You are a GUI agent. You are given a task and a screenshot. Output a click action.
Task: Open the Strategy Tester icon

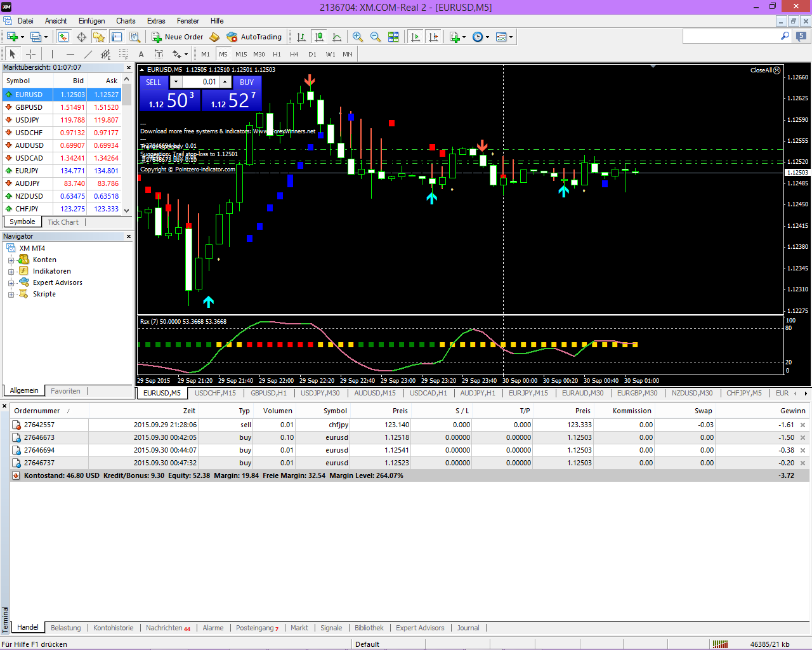(x=135, y=37)
